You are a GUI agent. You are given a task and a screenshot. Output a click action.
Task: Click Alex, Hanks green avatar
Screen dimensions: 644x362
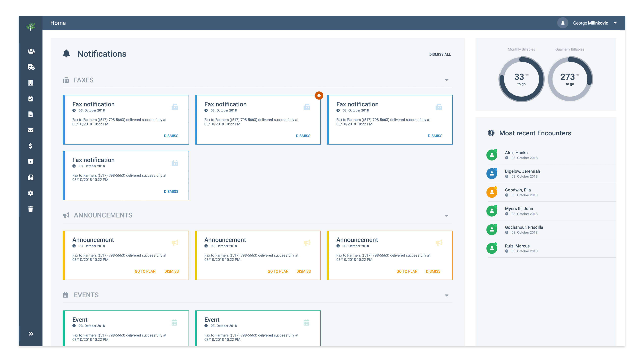[492, 155]
